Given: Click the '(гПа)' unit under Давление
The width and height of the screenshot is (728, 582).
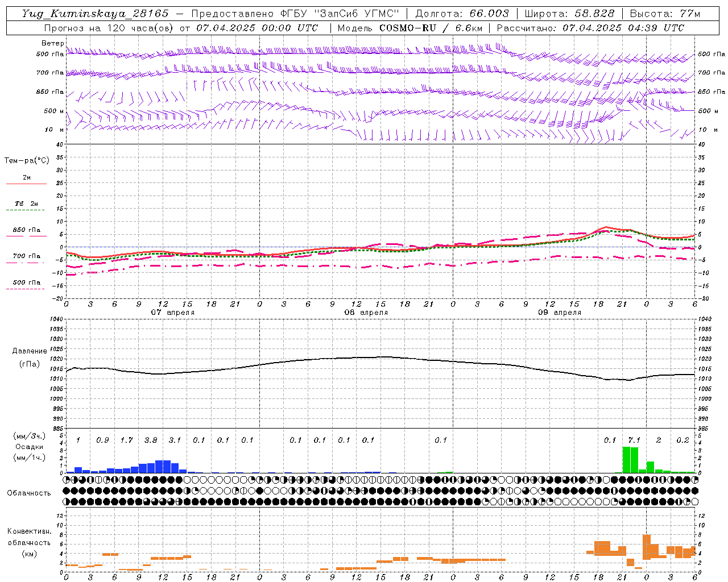Looking at the screenshot, I should click(x=30, y=364).
